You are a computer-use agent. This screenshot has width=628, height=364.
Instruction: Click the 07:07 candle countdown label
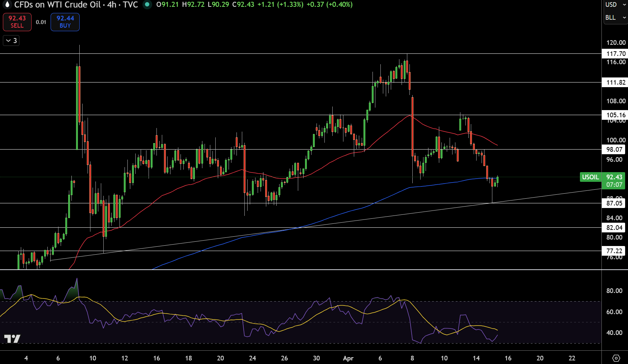614,185
